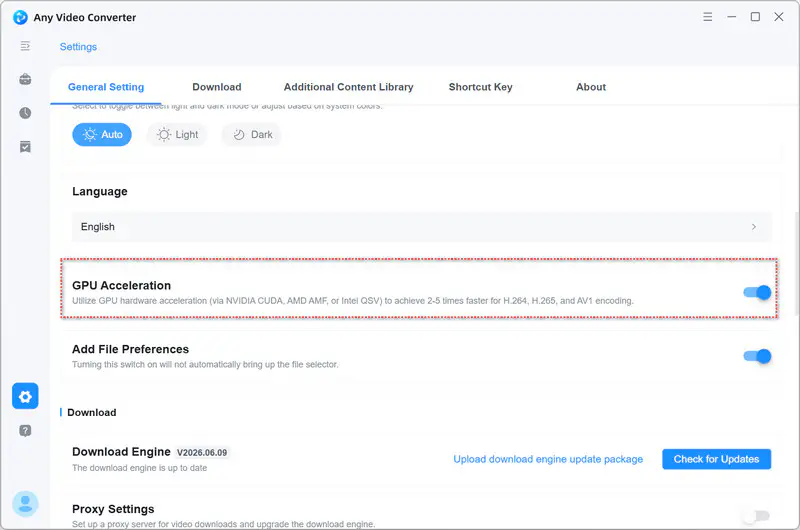The height and width of the screenshot is (530, 800).
Task: Click the vertical scrollbar on the right
Action: click(x=796, y=263)
